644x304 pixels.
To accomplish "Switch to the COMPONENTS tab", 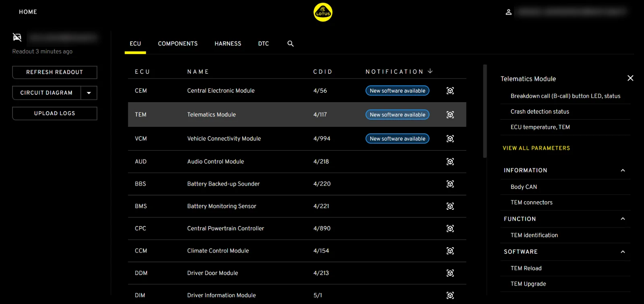I will tap(178, 43).
